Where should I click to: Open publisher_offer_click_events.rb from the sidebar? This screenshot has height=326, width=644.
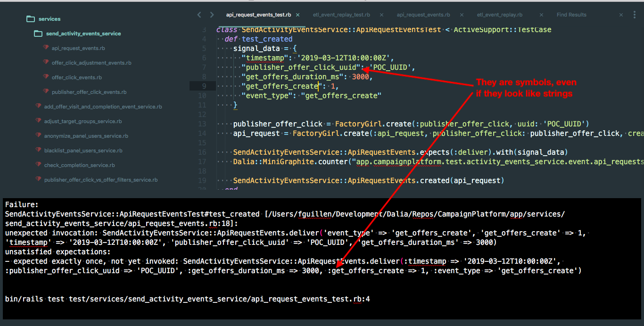pyautogui.click(x=89, y=92)
